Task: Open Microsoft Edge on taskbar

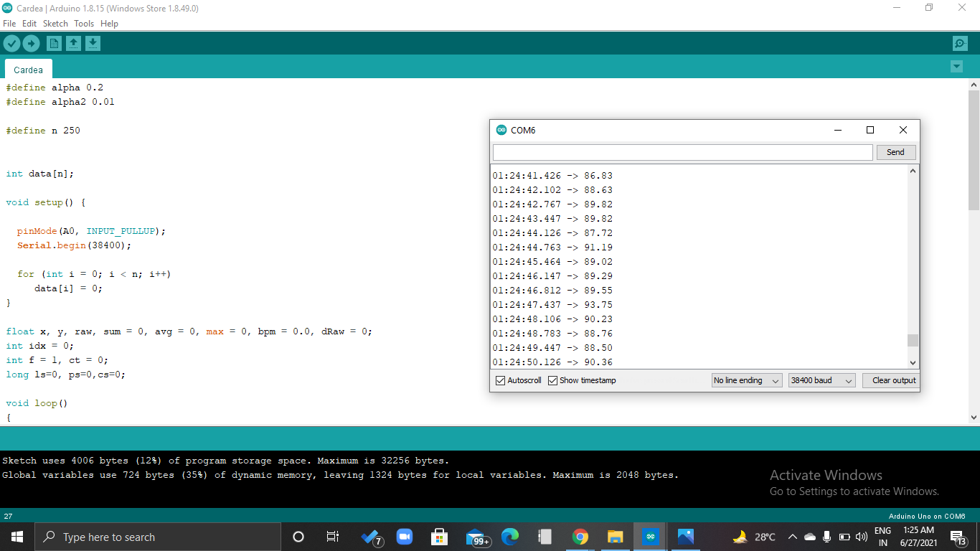Action: pyautogui.click(x=510, y=537)
